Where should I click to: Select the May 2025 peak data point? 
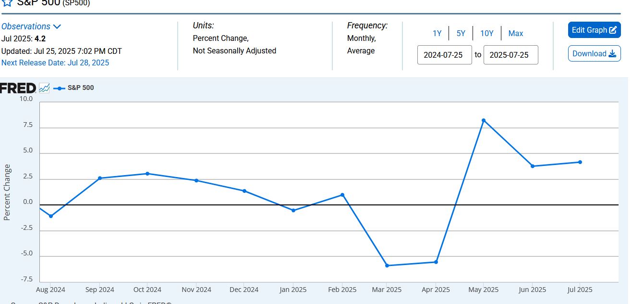point(484,120)
